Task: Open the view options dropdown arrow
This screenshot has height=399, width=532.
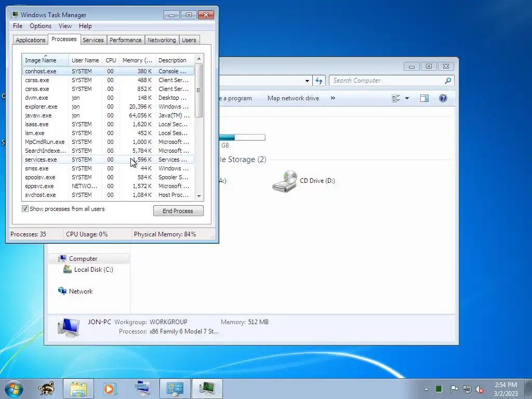Action: (x=407, y=98)
